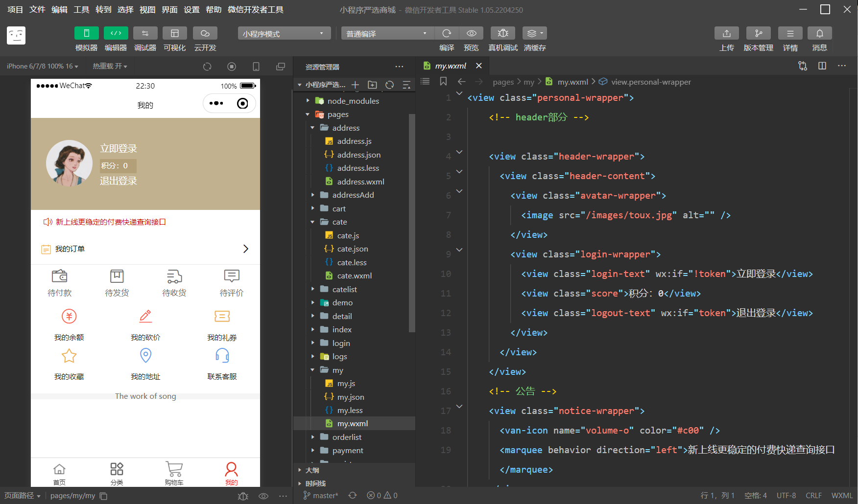858x504 pixels.
Task: Open the 编辑 menu
Action: pos(59,10)
